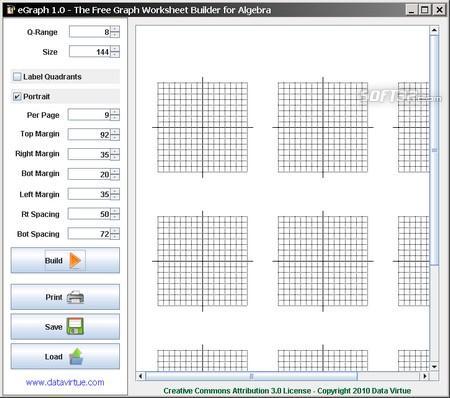Click the Bot Spacing value field
The image size is (450, 398).
(89, 234)
